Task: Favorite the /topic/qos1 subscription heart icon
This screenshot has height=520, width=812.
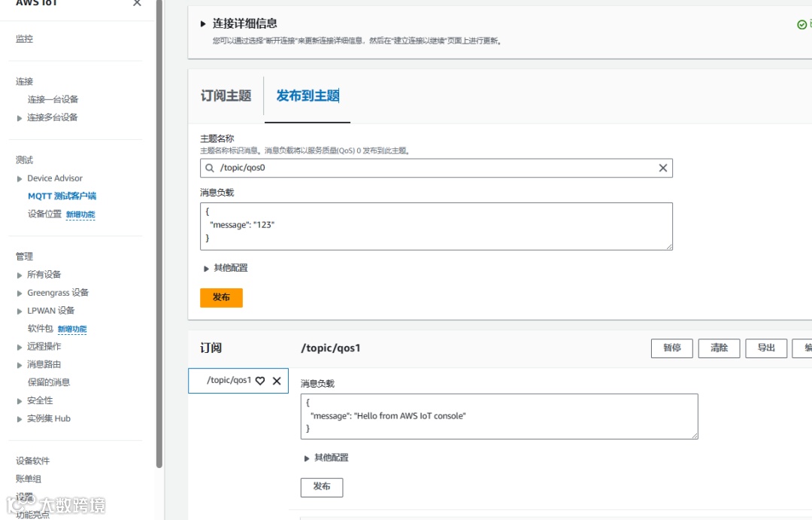Action: point(260,381)
